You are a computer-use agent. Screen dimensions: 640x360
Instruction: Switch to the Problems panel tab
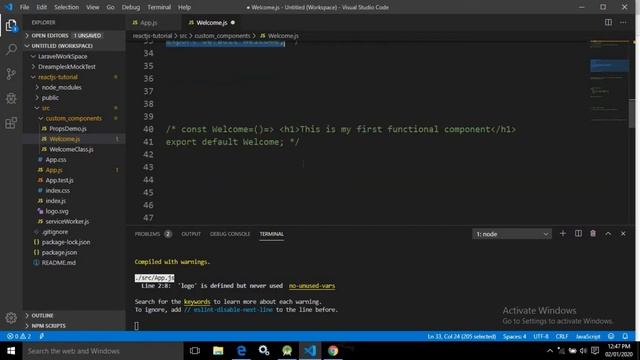pos(153,234)
